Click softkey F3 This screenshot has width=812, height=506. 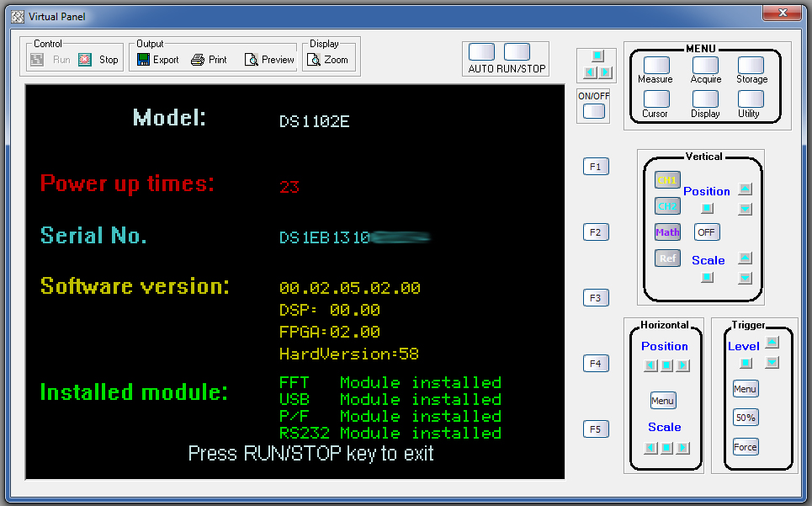(x=596, y=298)
